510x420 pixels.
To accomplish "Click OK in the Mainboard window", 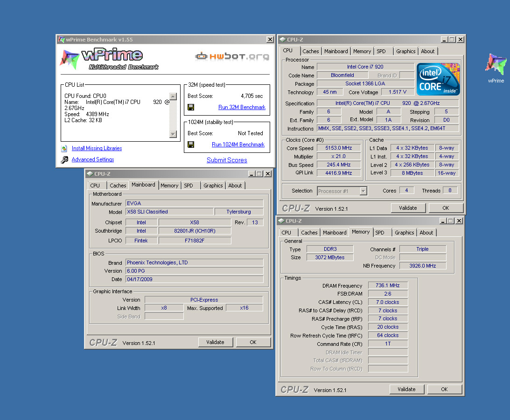I will (x=253, y=342).
